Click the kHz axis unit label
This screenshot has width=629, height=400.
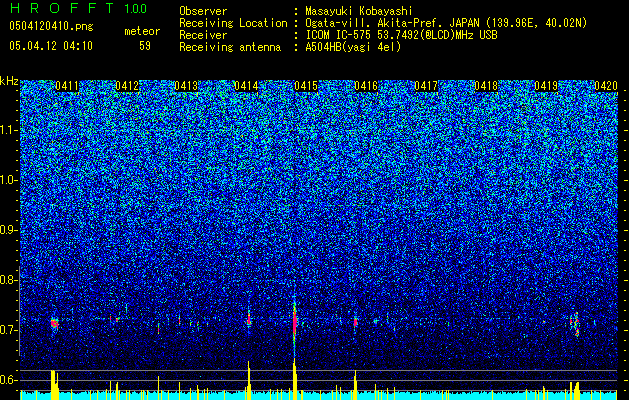(9, 81)
